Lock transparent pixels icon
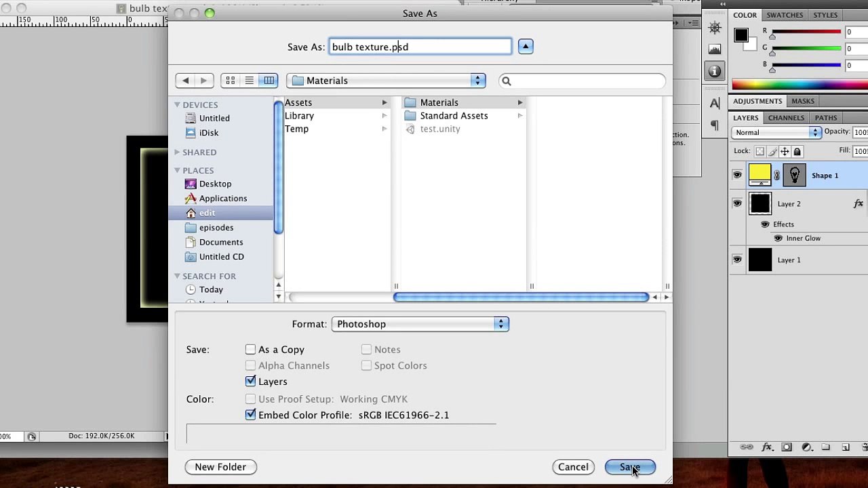The image size is (868, 488). point(760,152)
